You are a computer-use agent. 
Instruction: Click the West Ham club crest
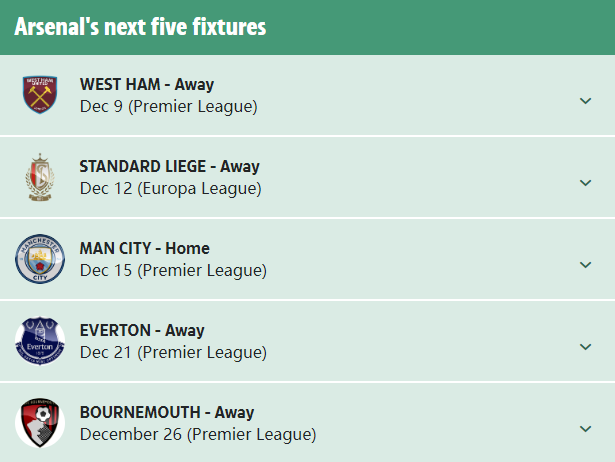click(x=40, y=95)
